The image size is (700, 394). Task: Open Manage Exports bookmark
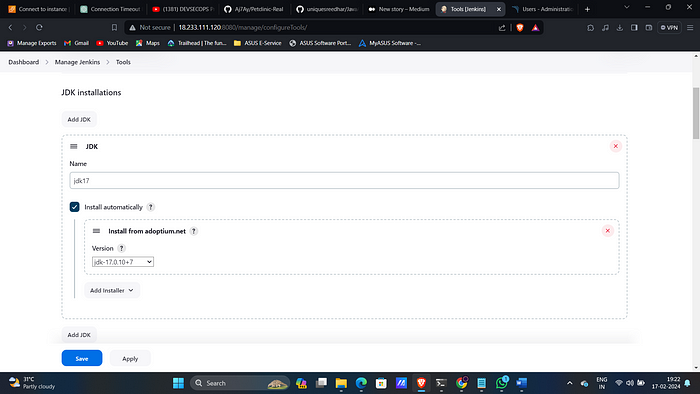[32, 43]
